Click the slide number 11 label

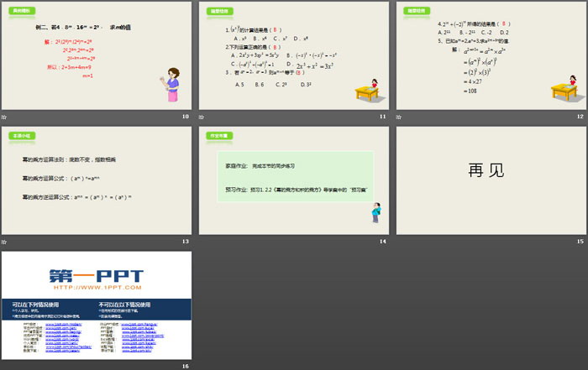click(x=382, y=117)
